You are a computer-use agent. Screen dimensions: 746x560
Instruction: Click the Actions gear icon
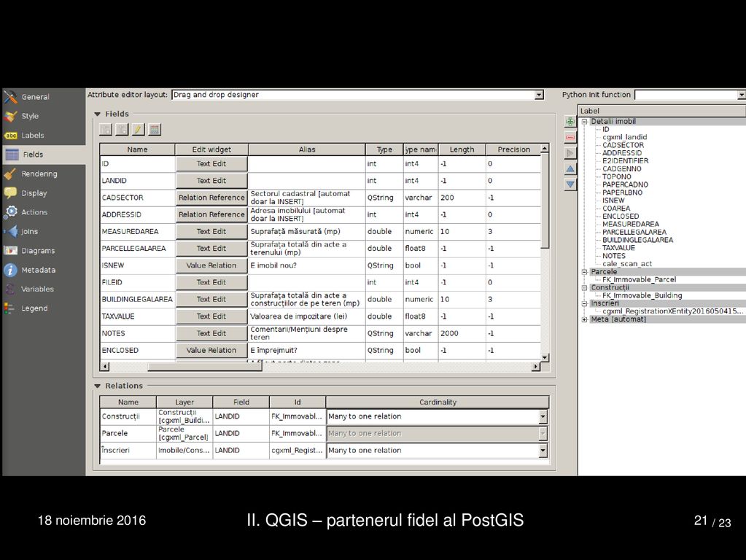coord(10,212)
